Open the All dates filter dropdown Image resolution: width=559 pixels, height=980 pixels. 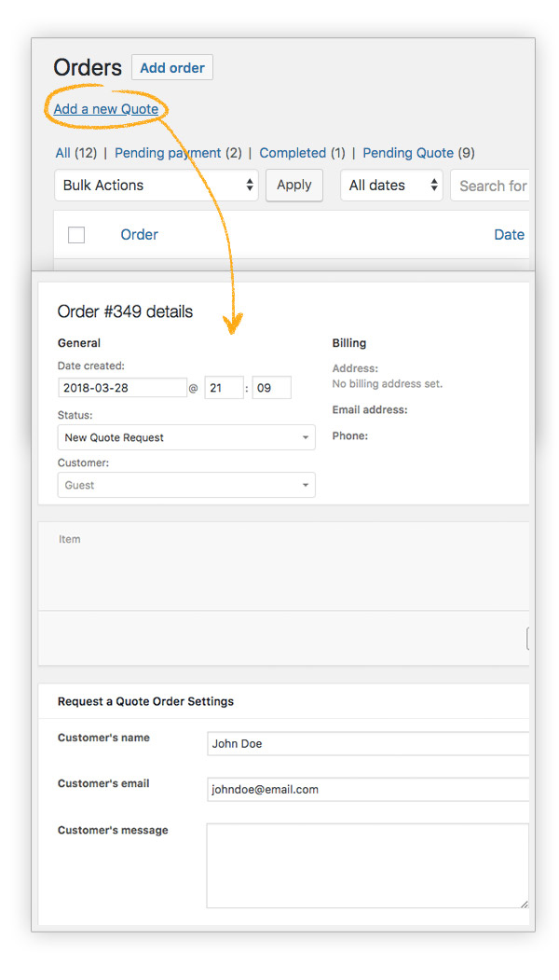click(x=391, y=185)
